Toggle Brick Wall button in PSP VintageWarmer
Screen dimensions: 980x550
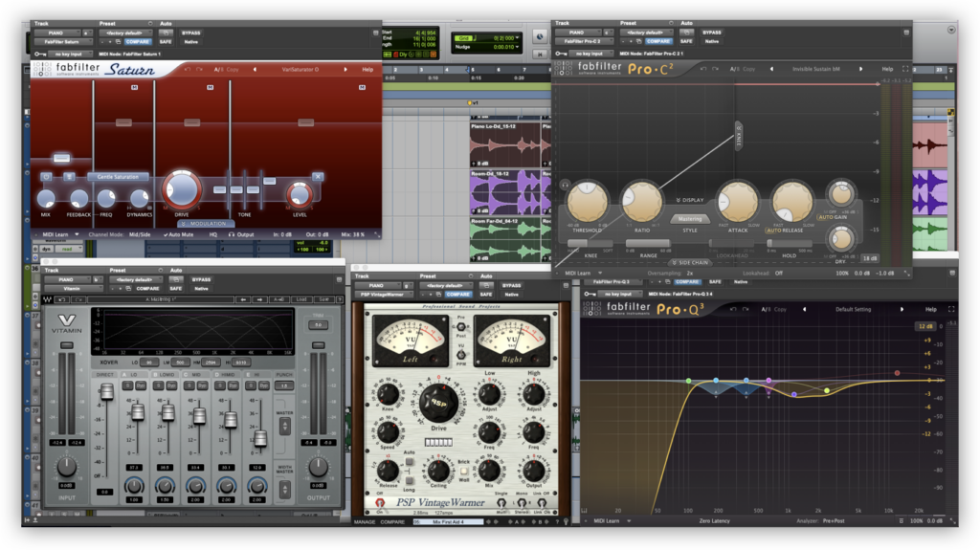point(464,470)
